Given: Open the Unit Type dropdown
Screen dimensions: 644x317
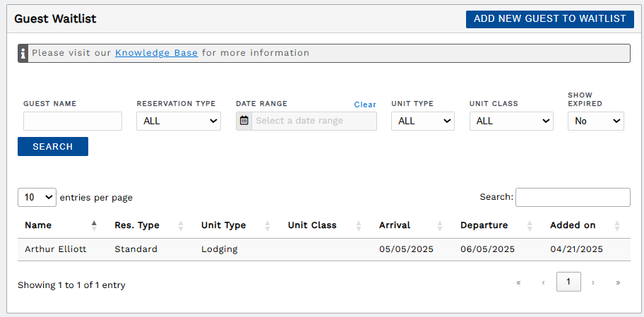Looking at the screenshot, I should (x=422, y=121).
